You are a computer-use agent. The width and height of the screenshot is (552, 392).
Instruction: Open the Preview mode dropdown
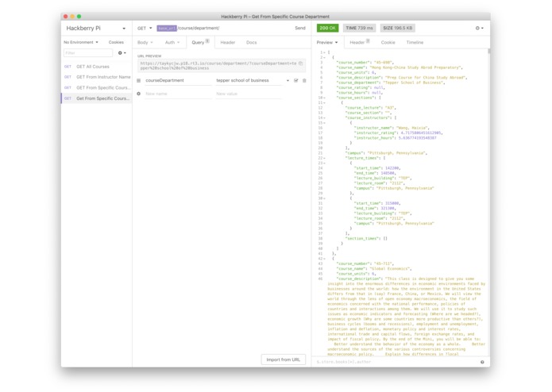click(327, 43)
